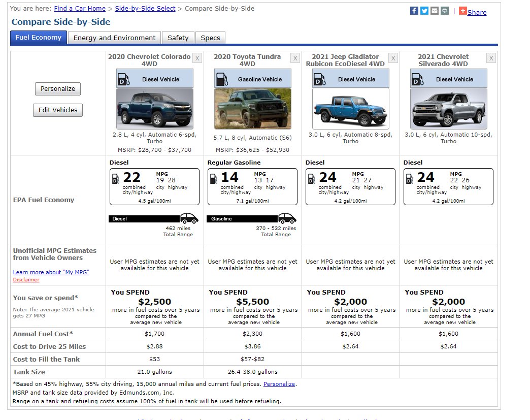Click fuel pump icon in Silverado MPG box
The image size is (530, 420).
point(409,179)
